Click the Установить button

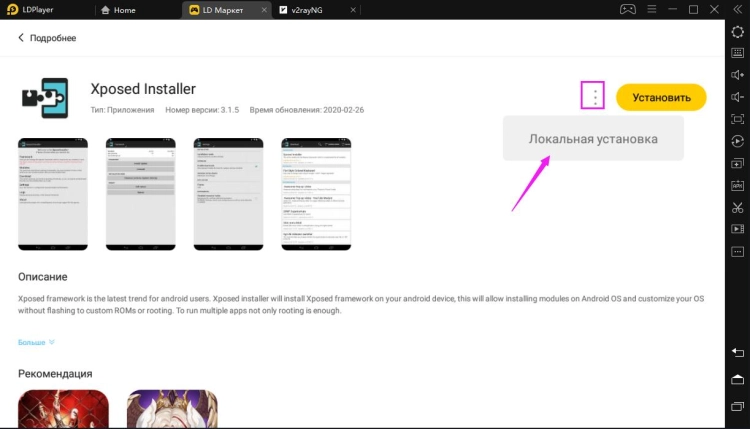coord(661,97)
